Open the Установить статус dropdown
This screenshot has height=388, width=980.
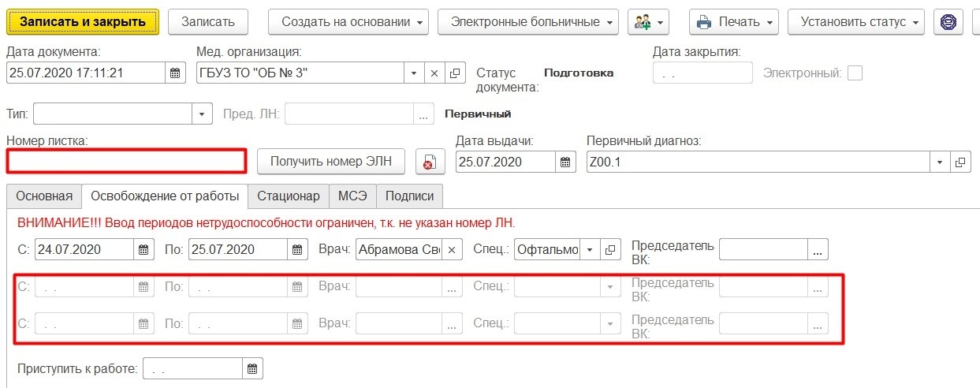coord(855,22)
